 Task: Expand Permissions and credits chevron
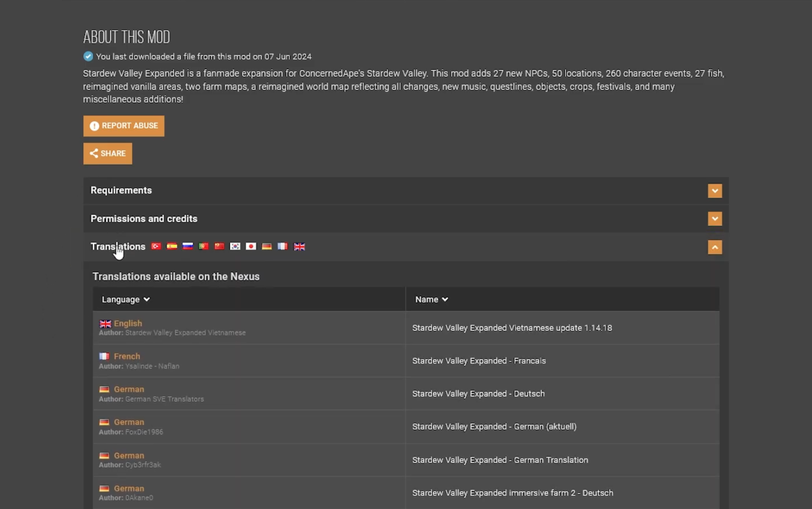(x=715, y=219)
